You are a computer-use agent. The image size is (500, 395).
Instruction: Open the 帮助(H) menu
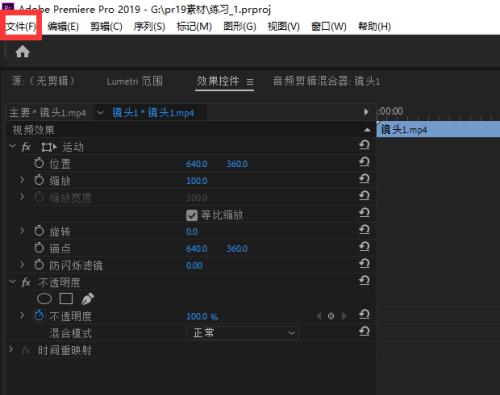374,26
